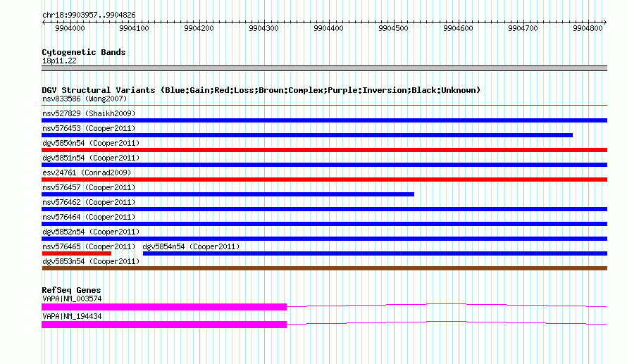Open variant label dgv5851n54 (Cooper2011)
Screen dimensions: 627x364
tap(91, 158)
